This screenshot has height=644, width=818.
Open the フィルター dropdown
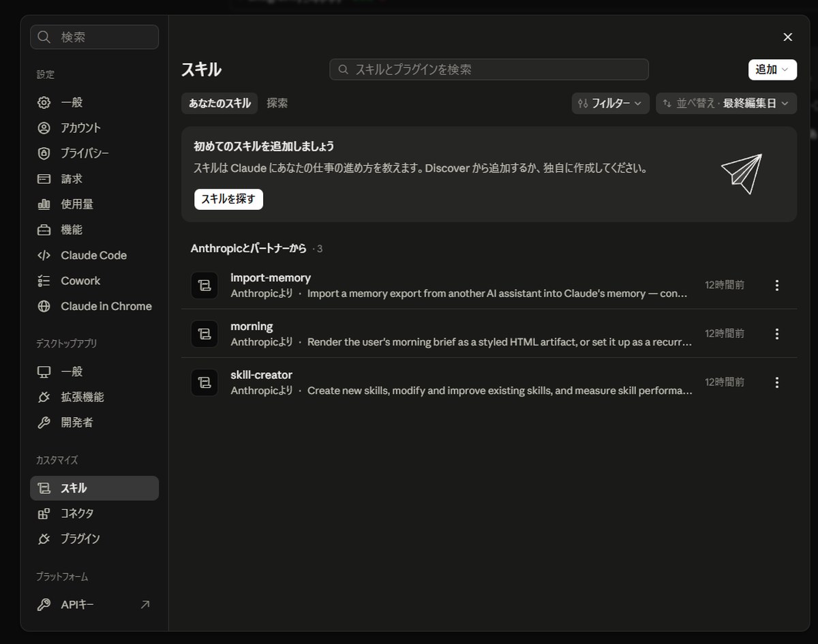[x=610, y=104]
